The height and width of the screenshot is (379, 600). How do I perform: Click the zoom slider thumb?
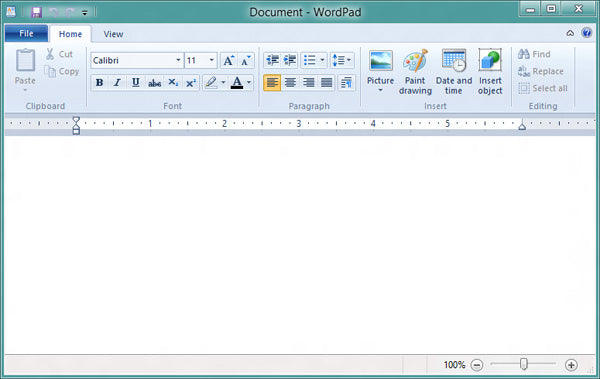click(x=524, y=364)
